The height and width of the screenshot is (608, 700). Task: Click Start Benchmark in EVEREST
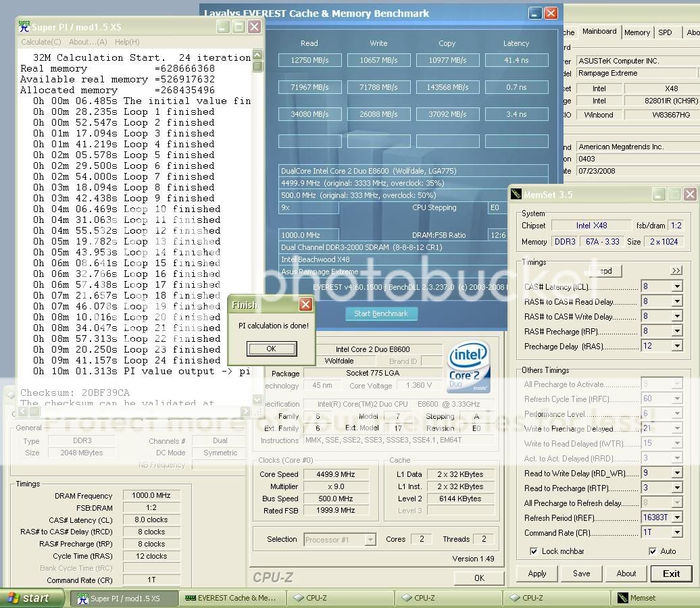[381, 313]
